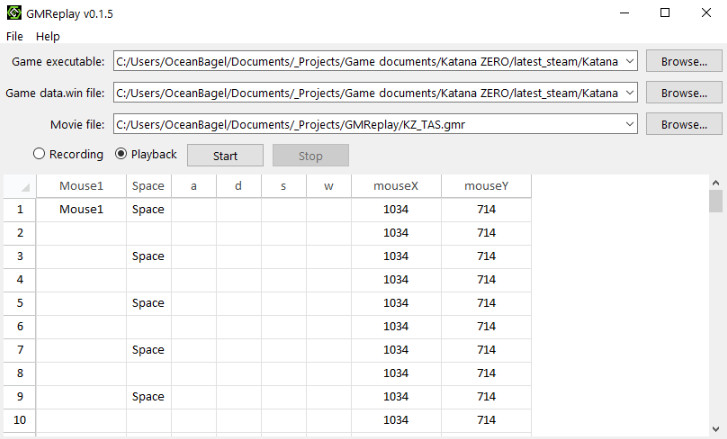The width and height of the screenshot is (727, 439).
Task: Select row header 5
Action: (x=20, y=303)
